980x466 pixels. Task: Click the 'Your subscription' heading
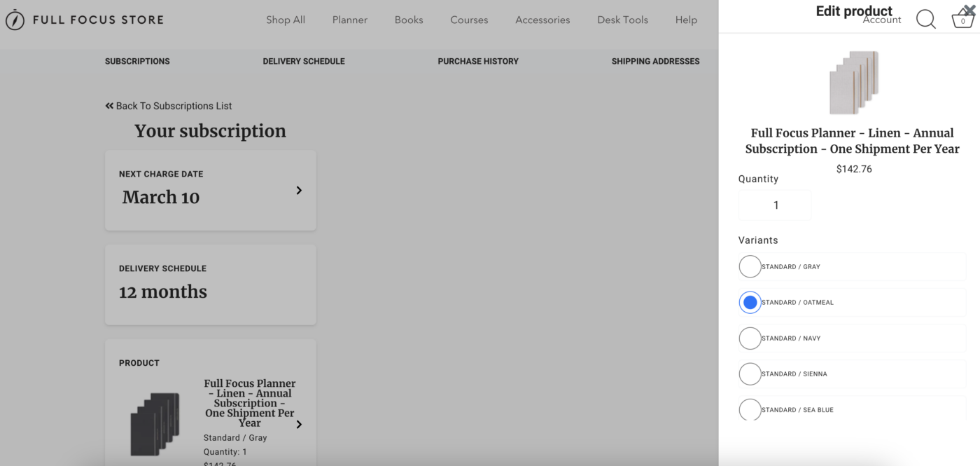210,131
